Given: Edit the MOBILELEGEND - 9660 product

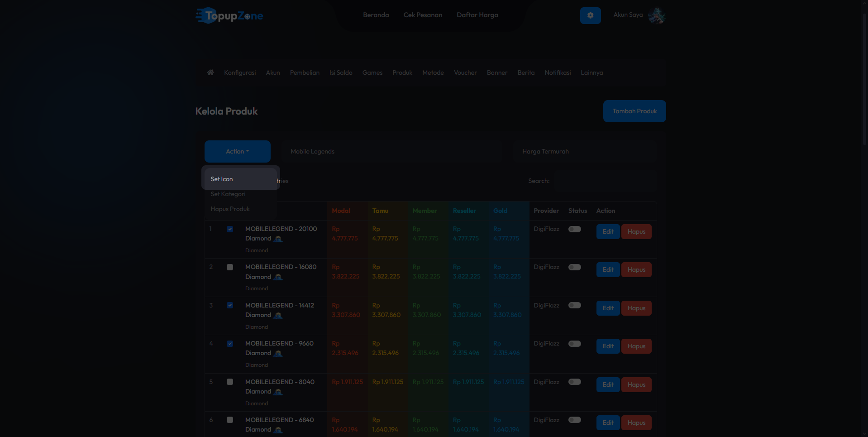Looking at the screenshot, I should click(x=608, y=346).
